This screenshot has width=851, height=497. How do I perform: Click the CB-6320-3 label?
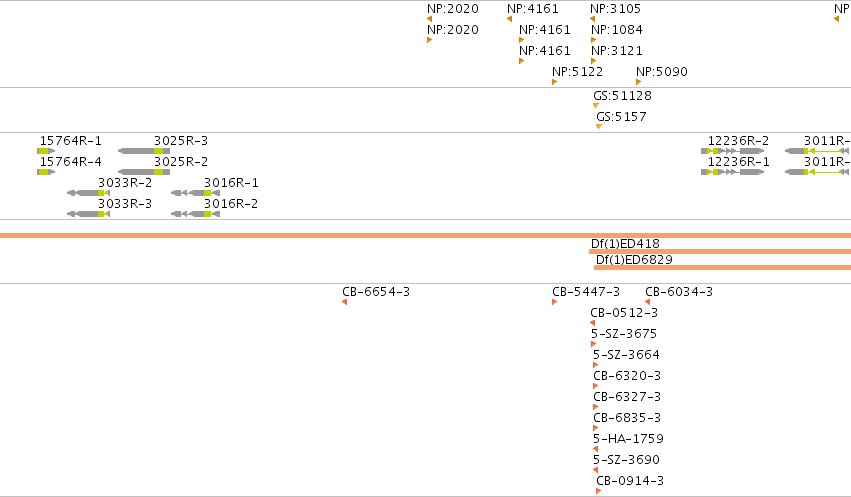tap(627, 375)
